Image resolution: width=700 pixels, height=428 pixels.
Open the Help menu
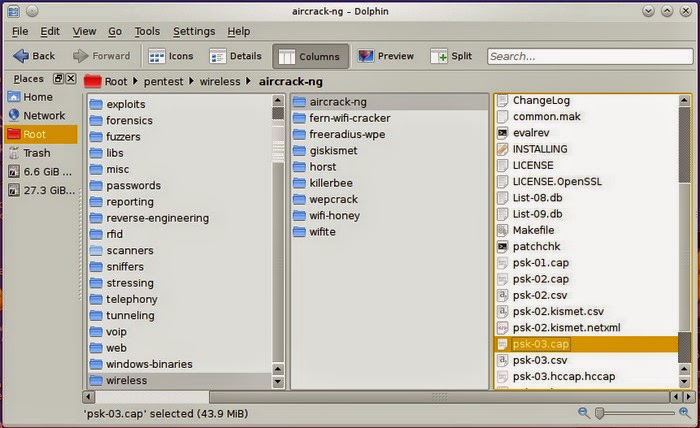[238, 31]
